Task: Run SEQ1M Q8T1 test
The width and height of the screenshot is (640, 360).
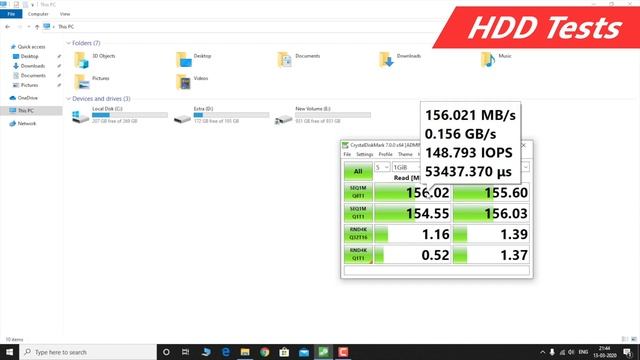Action: click(x=358, y=192)
